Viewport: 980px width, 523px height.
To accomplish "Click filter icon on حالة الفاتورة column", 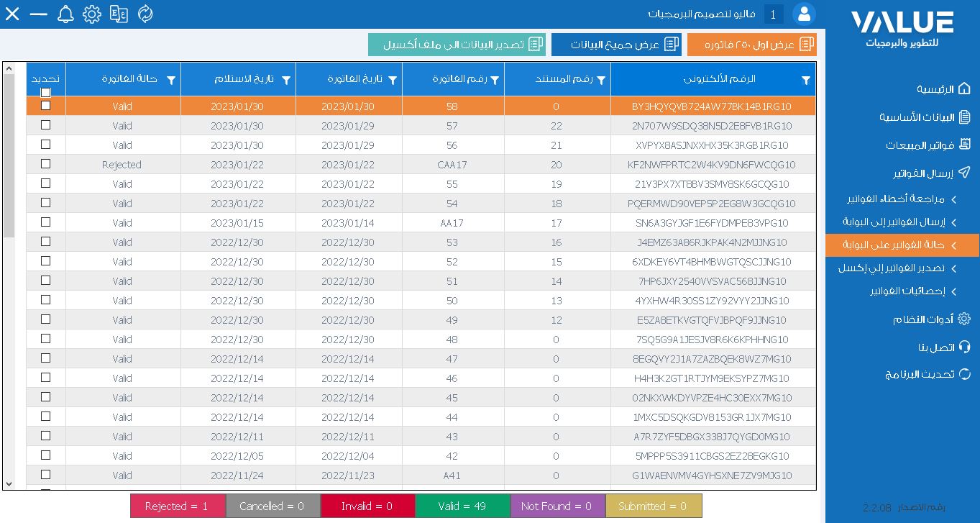I will 171,81.
